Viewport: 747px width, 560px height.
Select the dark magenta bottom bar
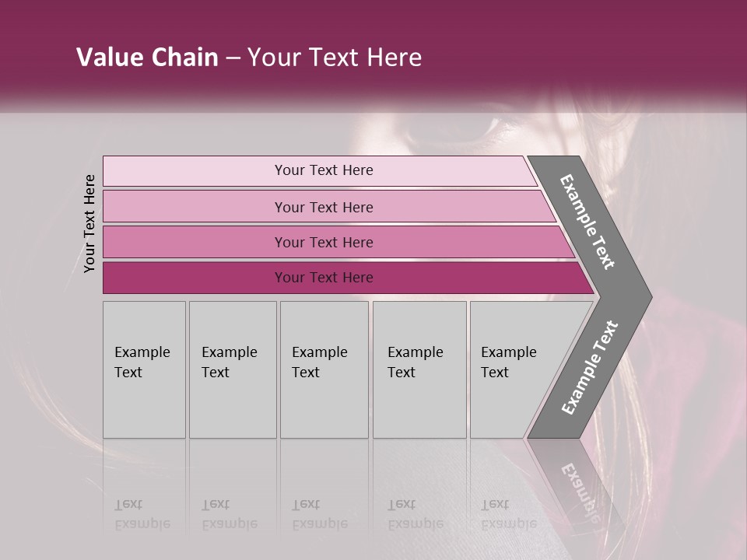coord(323,278)
